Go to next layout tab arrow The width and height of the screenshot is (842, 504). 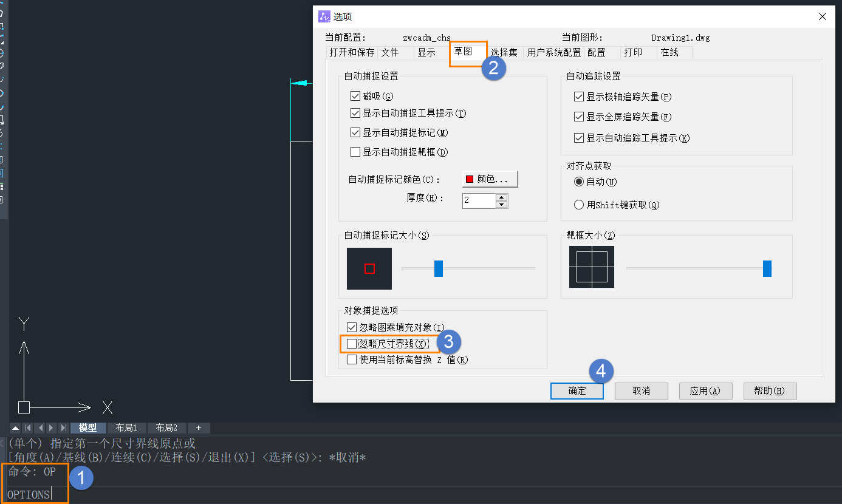click(52, 428)
